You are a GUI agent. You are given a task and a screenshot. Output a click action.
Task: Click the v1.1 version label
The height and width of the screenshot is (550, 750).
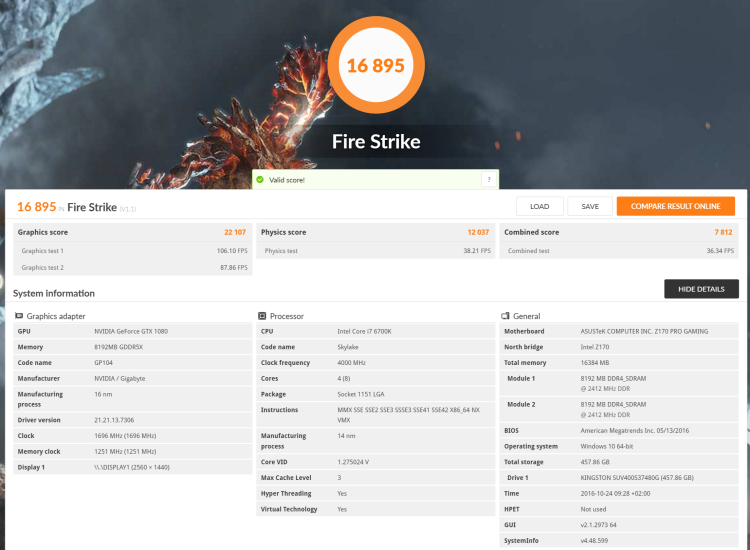coord(128,209)
